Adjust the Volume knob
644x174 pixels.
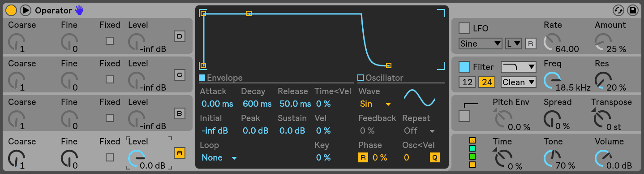pyautogui.click(x=603, y=158)
